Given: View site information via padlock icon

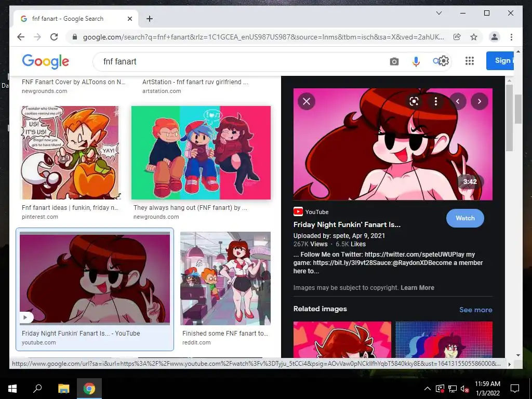Looking at the screenshot, I should [x=75, y=37].
